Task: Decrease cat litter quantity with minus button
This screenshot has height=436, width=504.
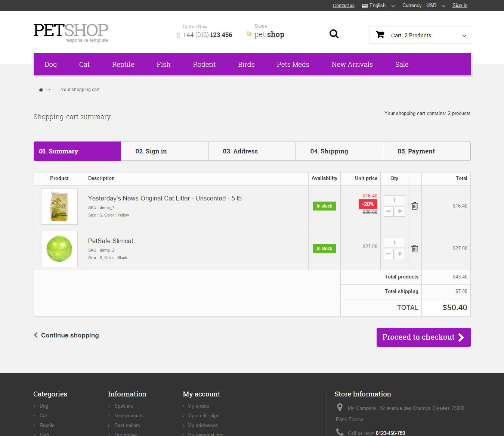Action: pyautogui.click(x=389, y=211)
